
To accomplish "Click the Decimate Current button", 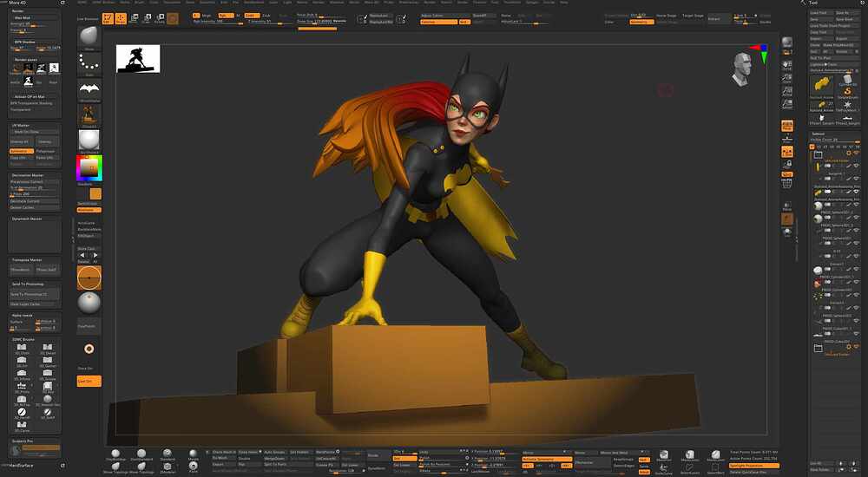I will click(x=35, y=201).
